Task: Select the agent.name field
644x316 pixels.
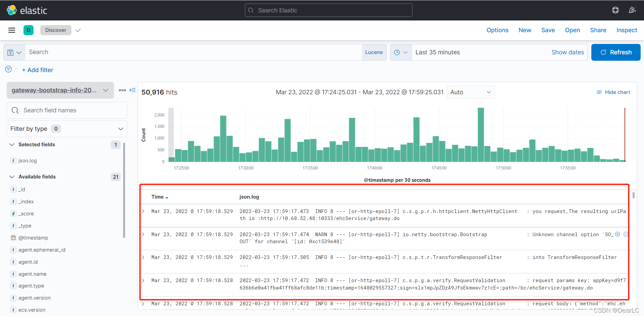Action: click(x=33, y=274)
